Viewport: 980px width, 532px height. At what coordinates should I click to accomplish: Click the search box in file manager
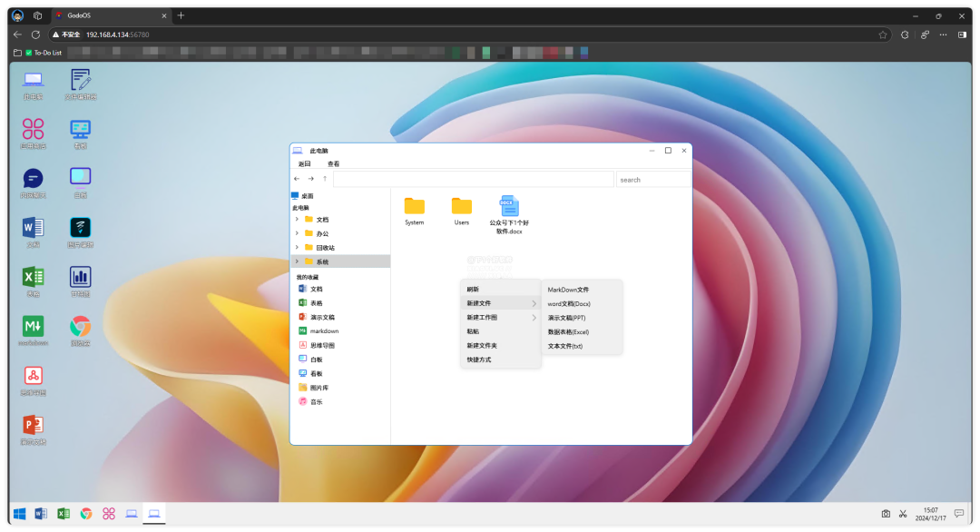pyautogui.click(x=652, y=180)
